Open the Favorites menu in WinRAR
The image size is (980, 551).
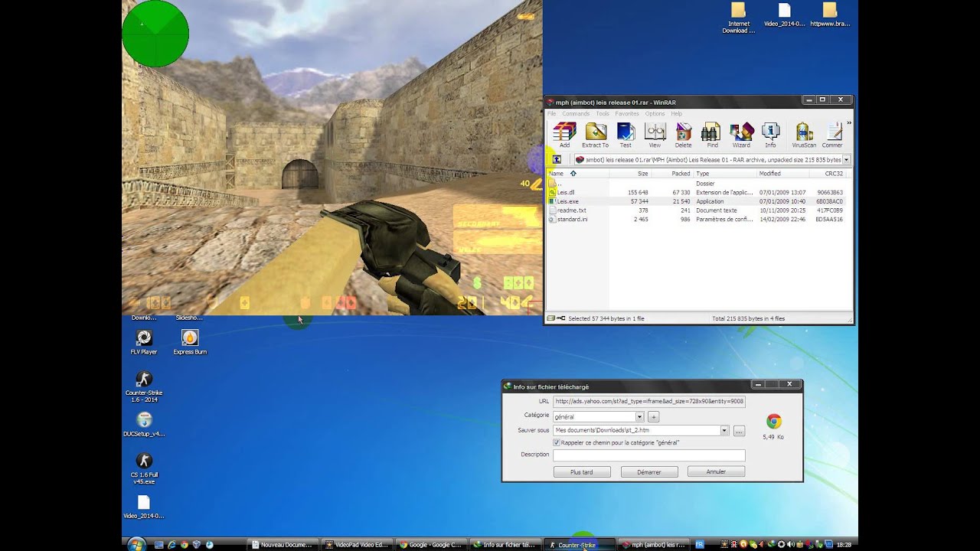pyautogui.click(x=627, y=113)
